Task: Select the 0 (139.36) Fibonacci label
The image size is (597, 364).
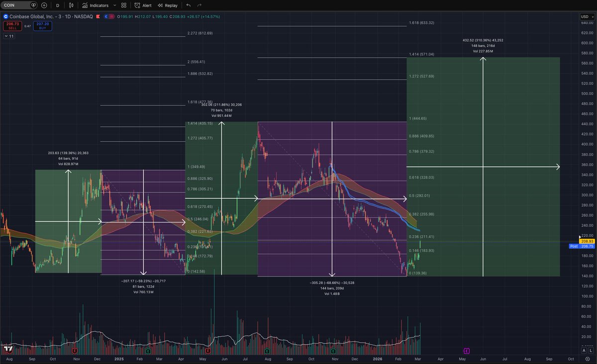Action: tap(418, 273)
